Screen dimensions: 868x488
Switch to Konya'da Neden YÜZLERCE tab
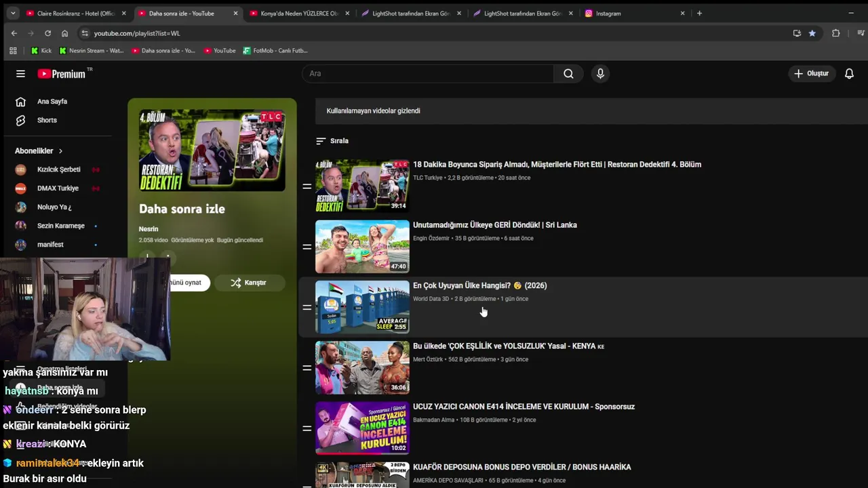(x=298, y=14)
